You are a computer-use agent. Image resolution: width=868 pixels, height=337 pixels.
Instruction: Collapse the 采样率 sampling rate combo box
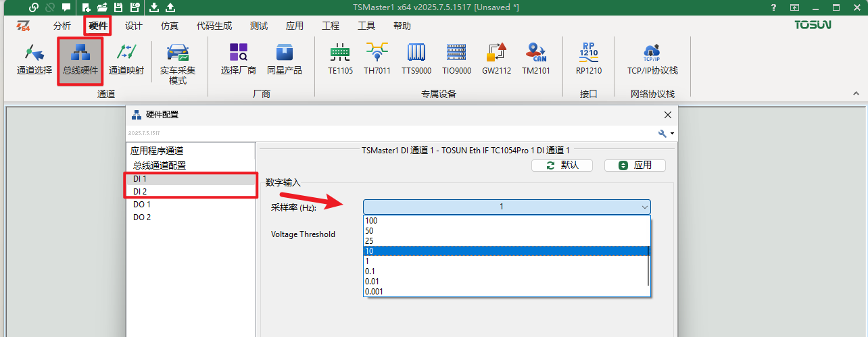click(507, 207)
